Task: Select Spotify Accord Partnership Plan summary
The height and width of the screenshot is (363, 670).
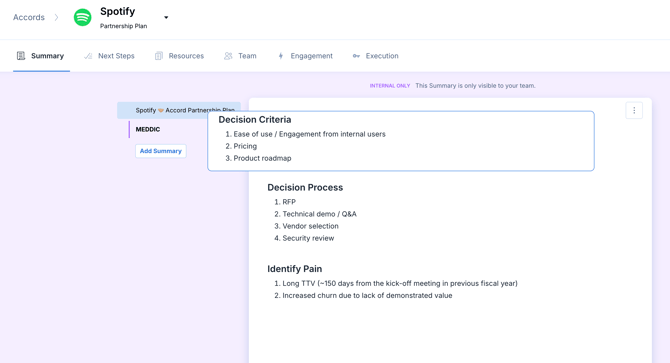Action: tap(179, 110)
